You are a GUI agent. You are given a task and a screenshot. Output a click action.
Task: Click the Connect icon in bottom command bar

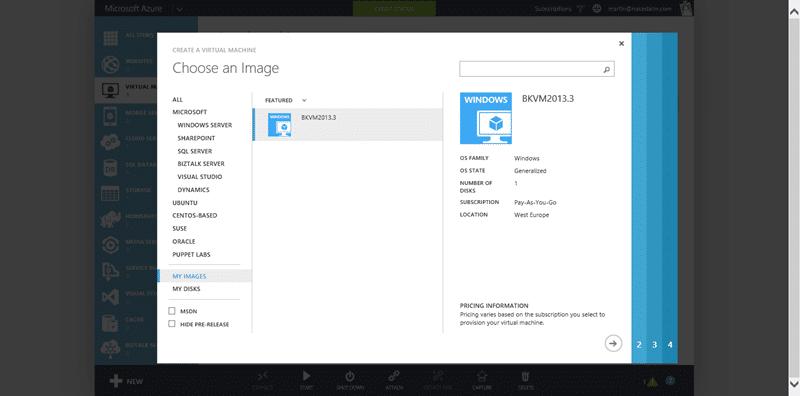[x=262, y=376]
